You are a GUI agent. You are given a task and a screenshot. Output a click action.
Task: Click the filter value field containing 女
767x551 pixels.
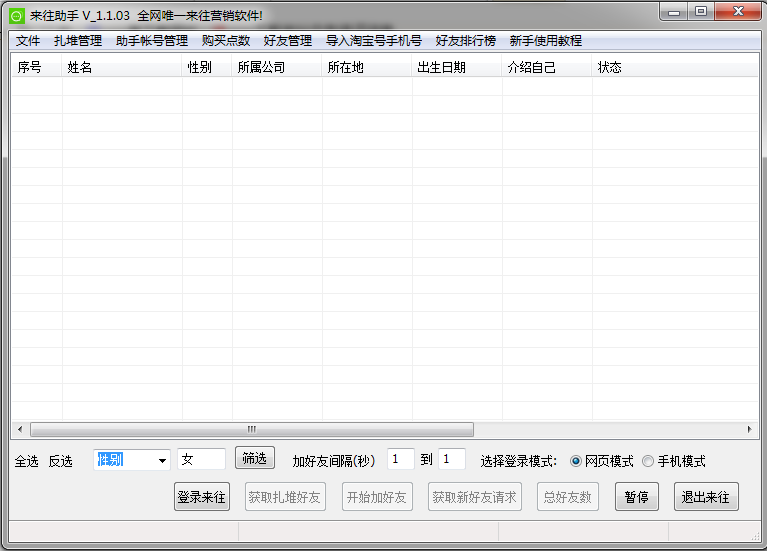click(x=201, y=460)
